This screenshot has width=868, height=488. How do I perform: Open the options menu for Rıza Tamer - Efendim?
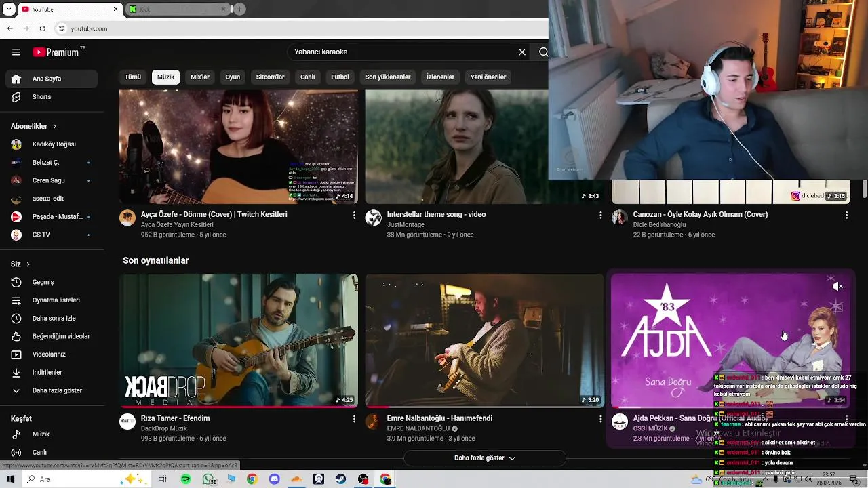[354, 419]
